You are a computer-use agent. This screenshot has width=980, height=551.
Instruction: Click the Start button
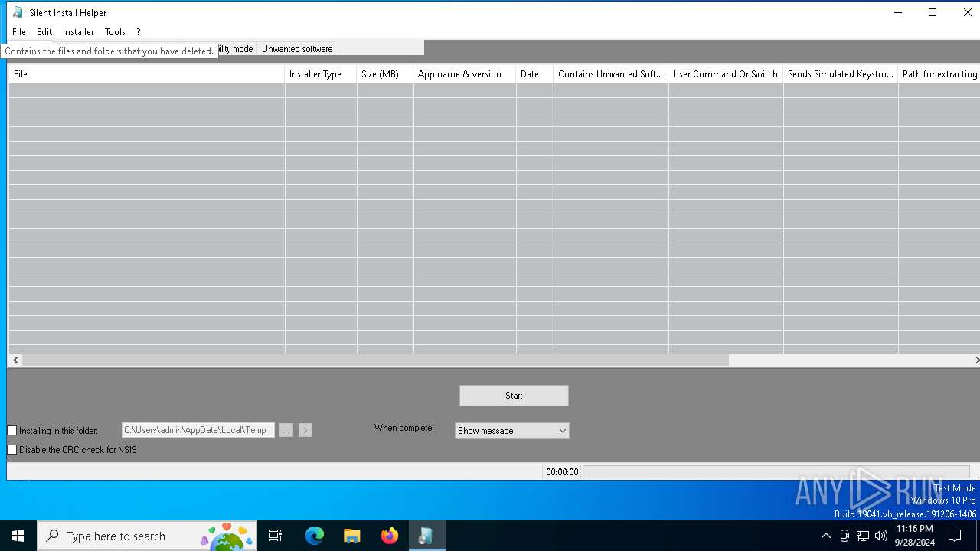[x=514, y=396]
